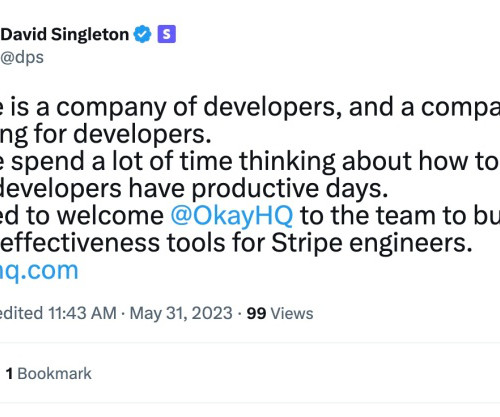500x417 pixels.
Task: Click the word Views
Action: click(292, 313)
